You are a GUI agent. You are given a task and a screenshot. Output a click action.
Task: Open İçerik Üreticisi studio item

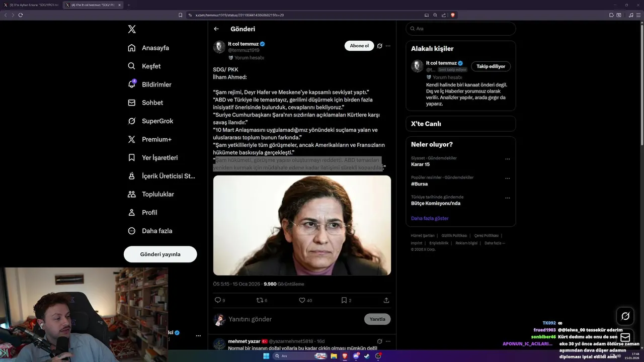161,176
